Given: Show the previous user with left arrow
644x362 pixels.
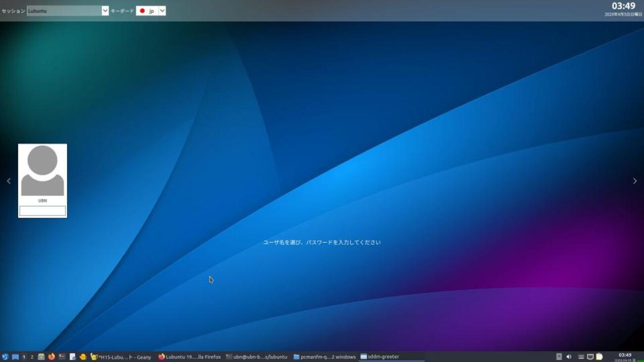Looking at the screenshot, I should 8,181.
